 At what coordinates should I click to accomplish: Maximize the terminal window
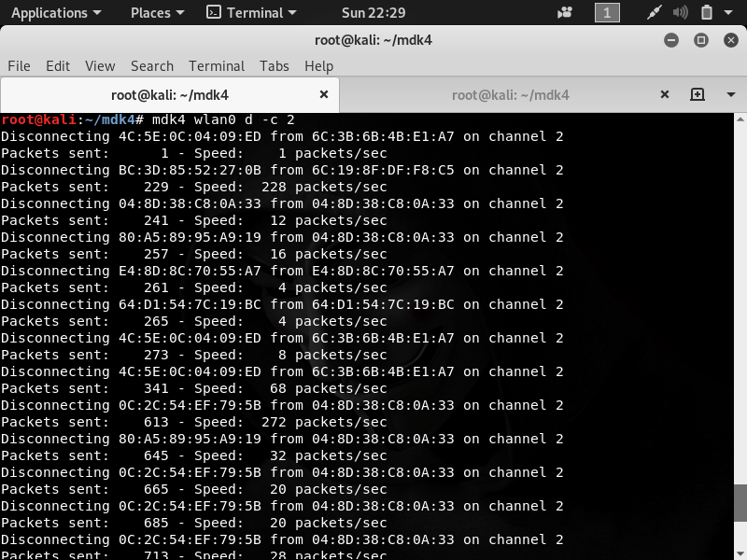click(x=701, y=40)
